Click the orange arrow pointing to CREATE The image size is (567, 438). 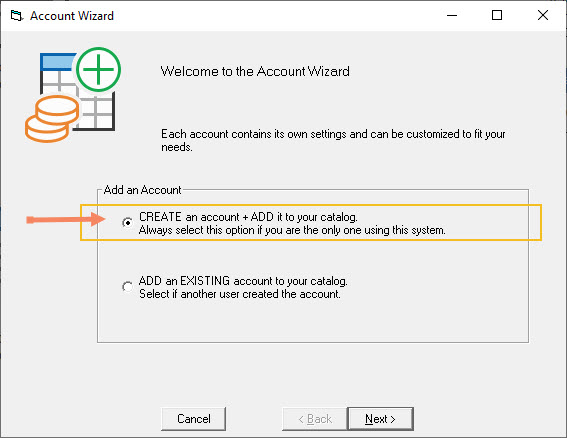tap(66, 220)
